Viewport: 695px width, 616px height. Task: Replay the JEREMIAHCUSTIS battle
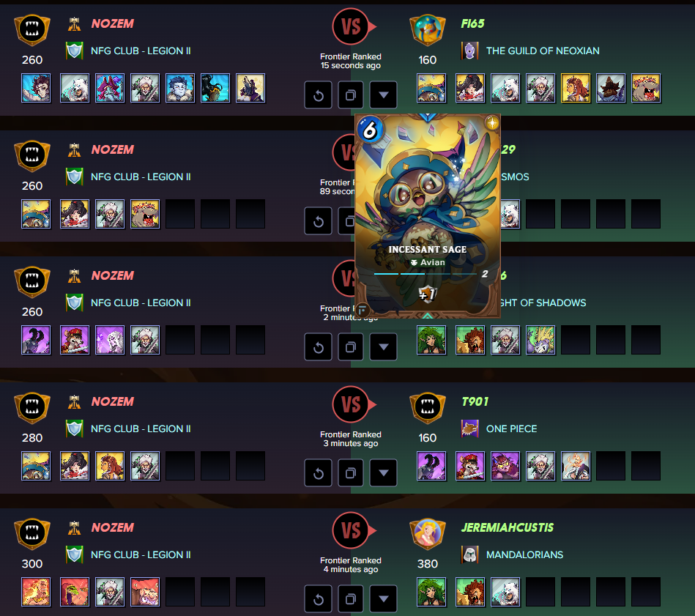(318, 598)
